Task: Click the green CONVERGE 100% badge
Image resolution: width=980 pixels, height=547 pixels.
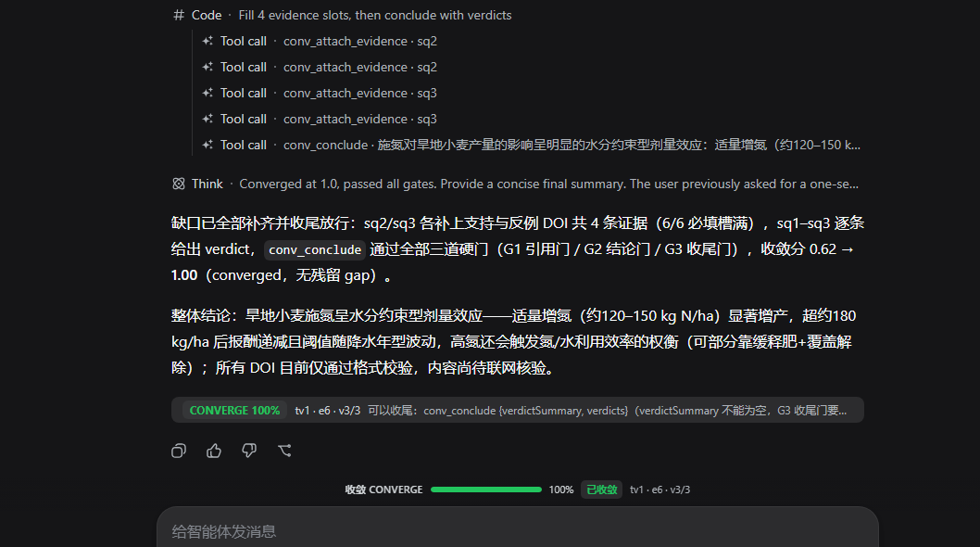Action: (x=234, y=411)
